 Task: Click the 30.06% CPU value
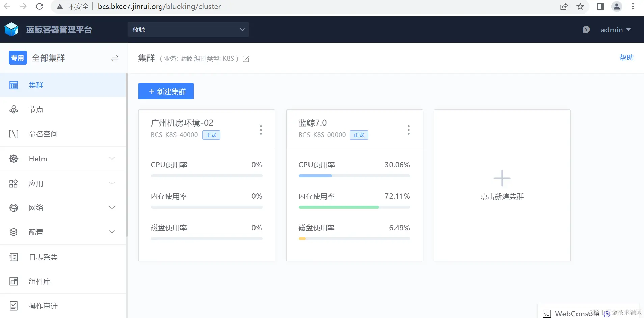(397, 165)
